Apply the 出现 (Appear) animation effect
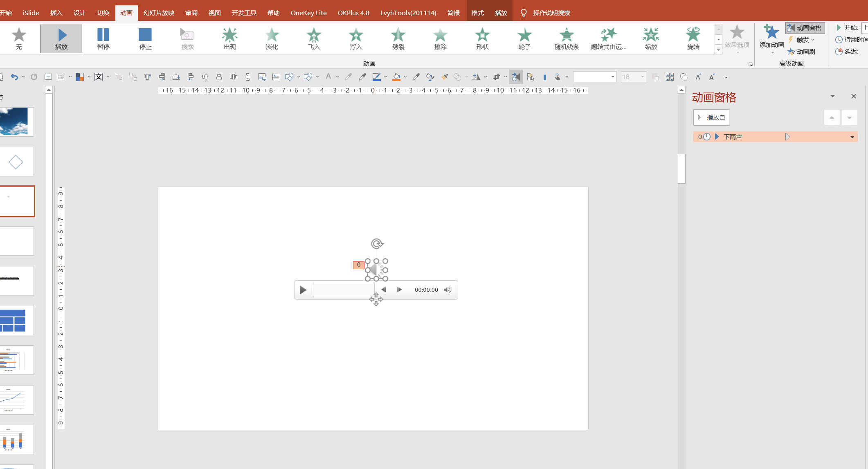868x469 pixels. tap(230, 39)
